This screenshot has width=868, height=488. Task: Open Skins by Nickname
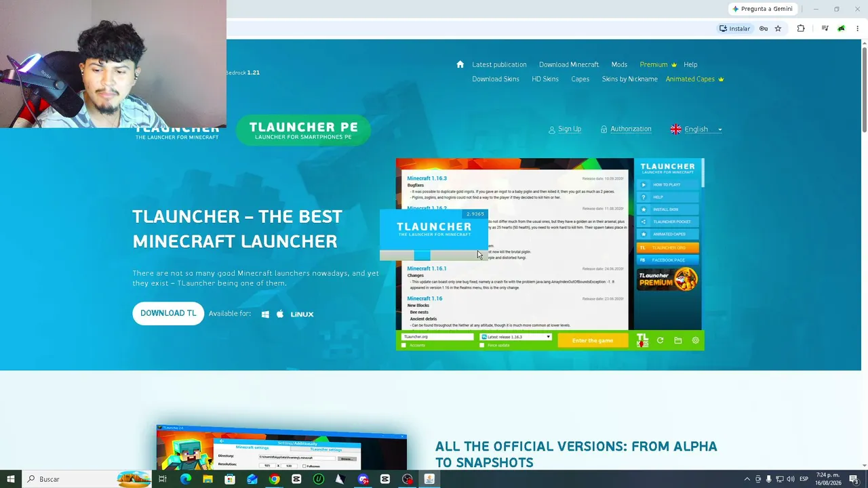pos(630,79)
